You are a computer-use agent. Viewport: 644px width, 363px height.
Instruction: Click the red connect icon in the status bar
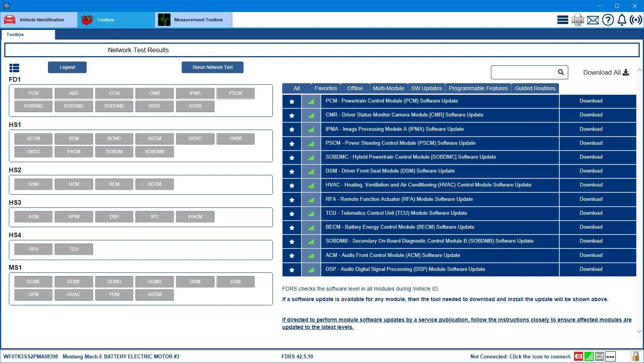[579, 356]
